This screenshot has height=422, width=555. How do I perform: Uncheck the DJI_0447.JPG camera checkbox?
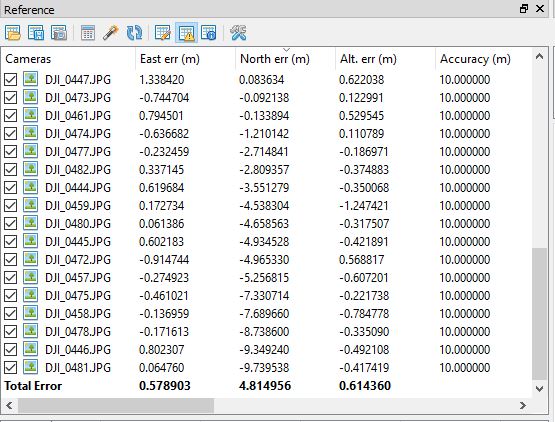pos(11,80)
